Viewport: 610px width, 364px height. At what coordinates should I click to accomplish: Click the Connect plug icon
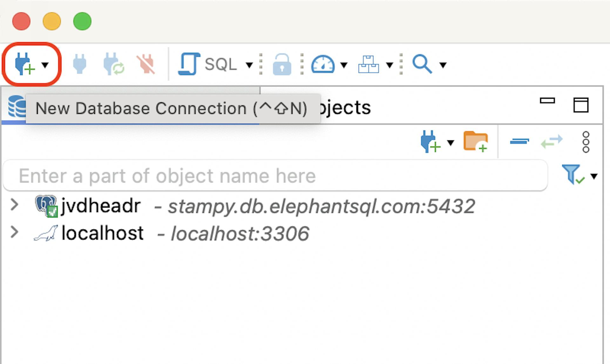pos(79,64)
